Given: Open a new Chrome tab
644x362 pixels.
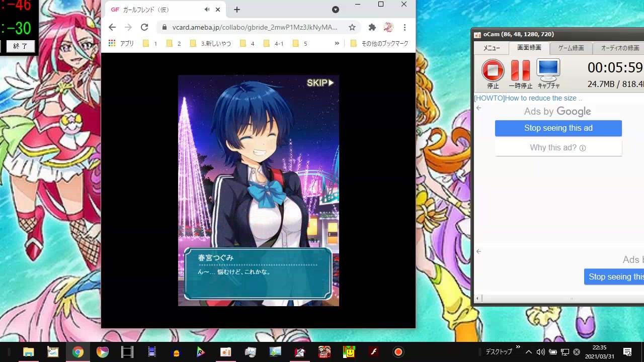Looking at the screenshot, I should (x=237, y=10).
